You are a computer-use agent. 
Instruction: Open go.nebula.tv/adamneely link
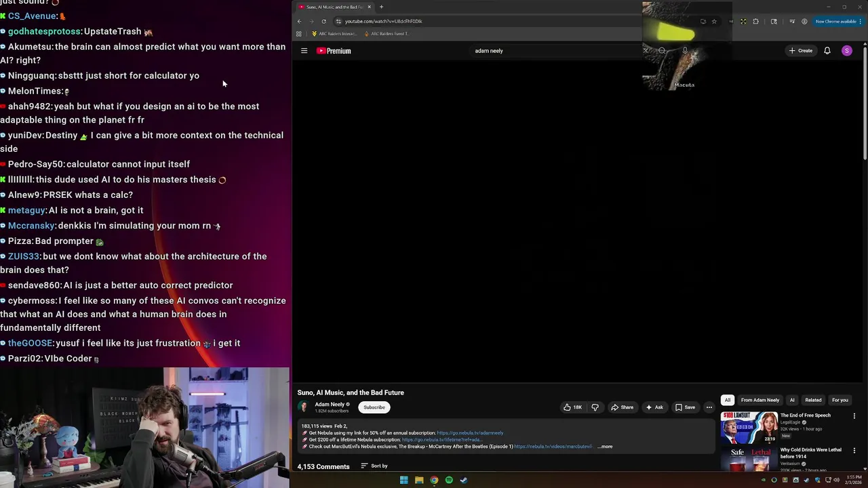470,433
